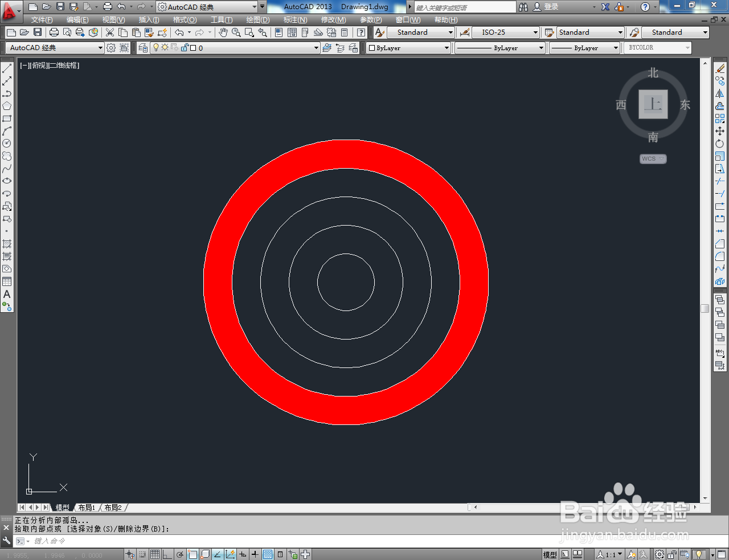Click the Workspace Settings gear icon

pos(111,48)
